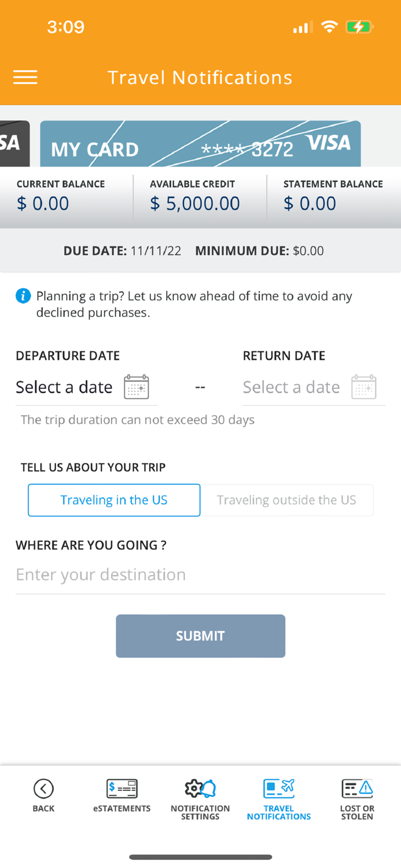Open return date Select a date field
This screenshot has height=868, width=401.
[314, 387]
